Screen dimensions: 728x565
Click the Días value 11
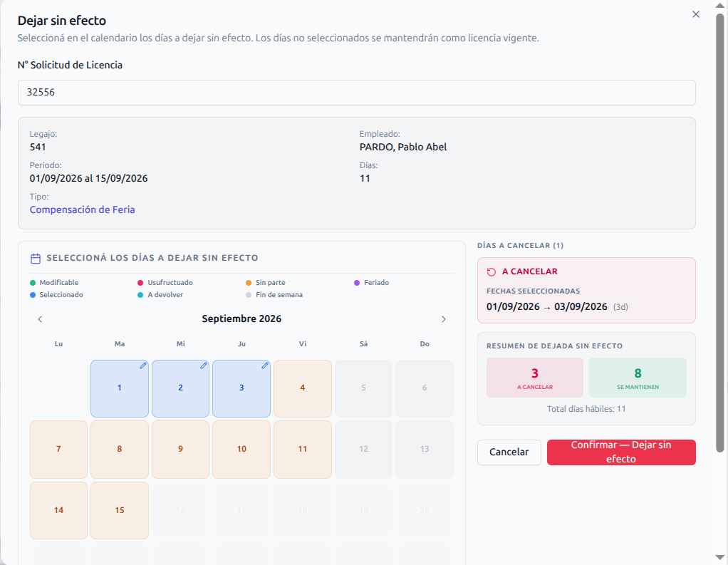(x=365, y=179)
